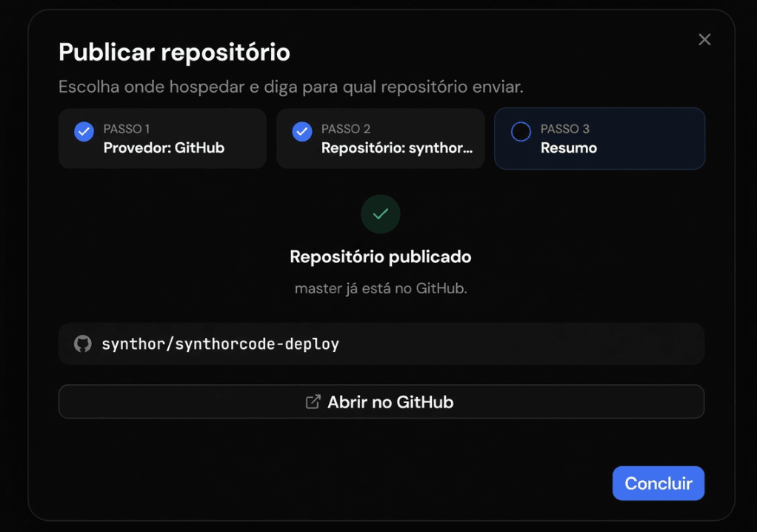Click the Publicar repositório title
Image resolution: width=757 pixels, height=532 pixels.
tap(174, 52)
